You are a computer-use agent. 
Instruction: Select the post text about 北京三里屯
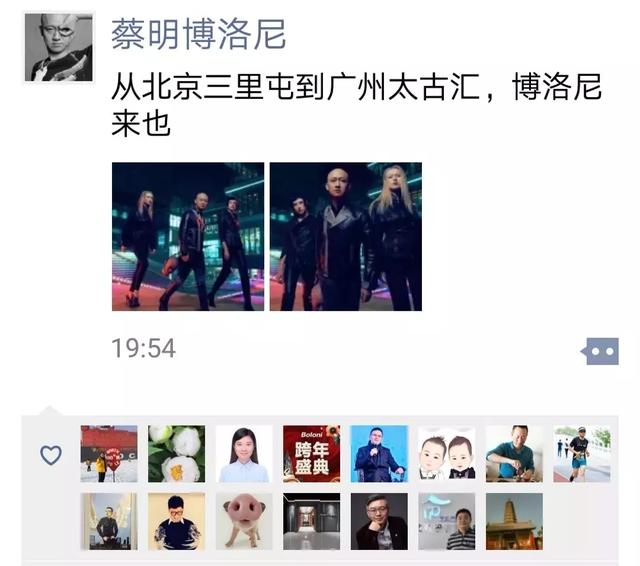pyautogui.click(x=356, y=104)
